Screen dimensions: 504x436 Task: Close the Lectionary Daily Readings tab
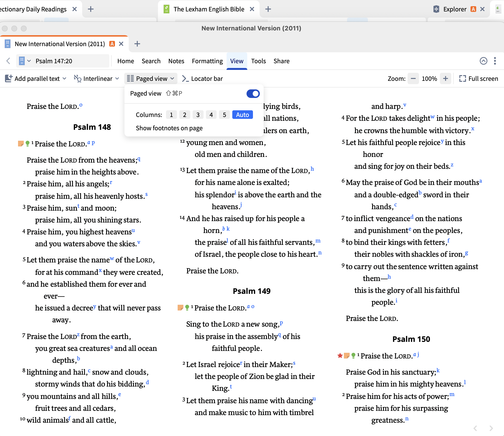click(x=75, y=9)
